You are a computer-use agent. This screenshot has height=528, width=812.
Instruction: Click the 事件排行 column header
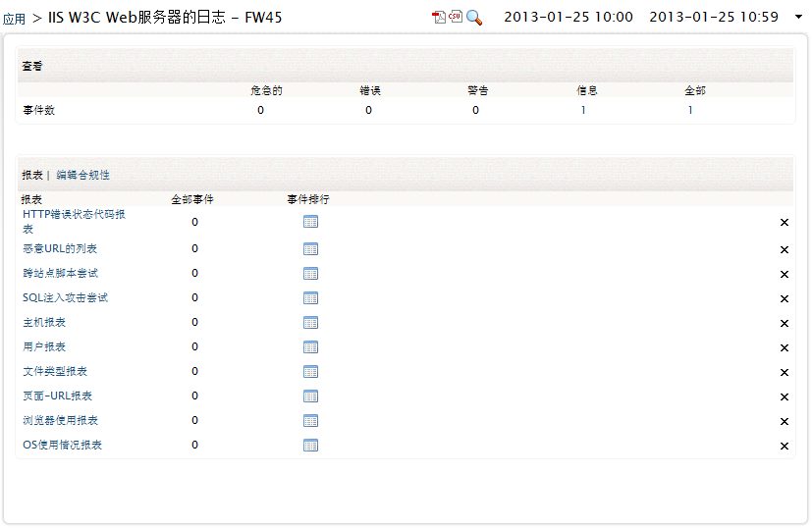click(x=308, y=199)
